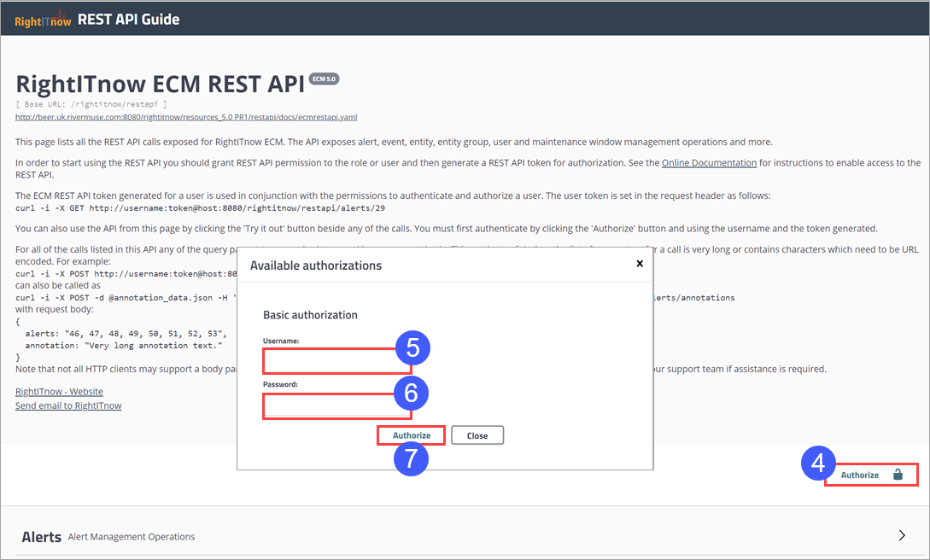Click the ECM 5.0 version badge
The width and height of the screenshot is (930, 560).
pos(325,79)
